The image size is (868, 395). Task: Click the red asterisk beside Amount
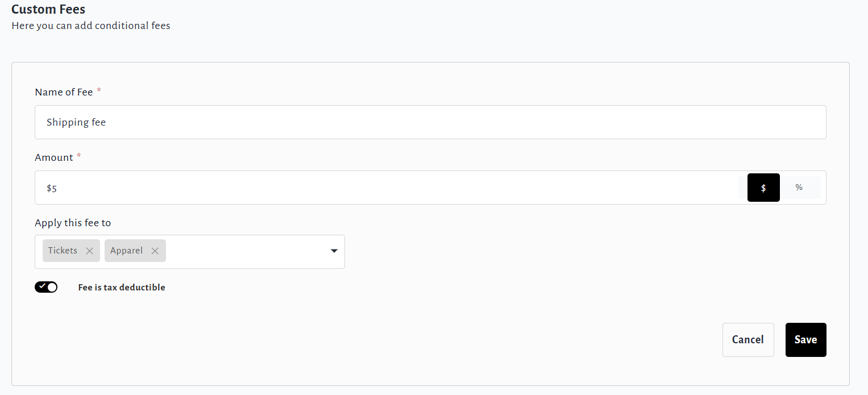pos(79,156)
